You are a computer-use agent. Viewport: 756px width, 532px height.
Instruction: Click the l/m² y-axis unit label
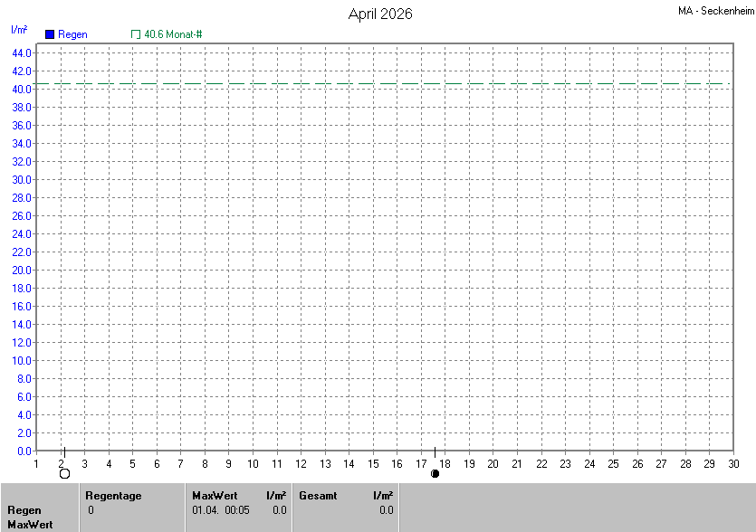[19, 30]
